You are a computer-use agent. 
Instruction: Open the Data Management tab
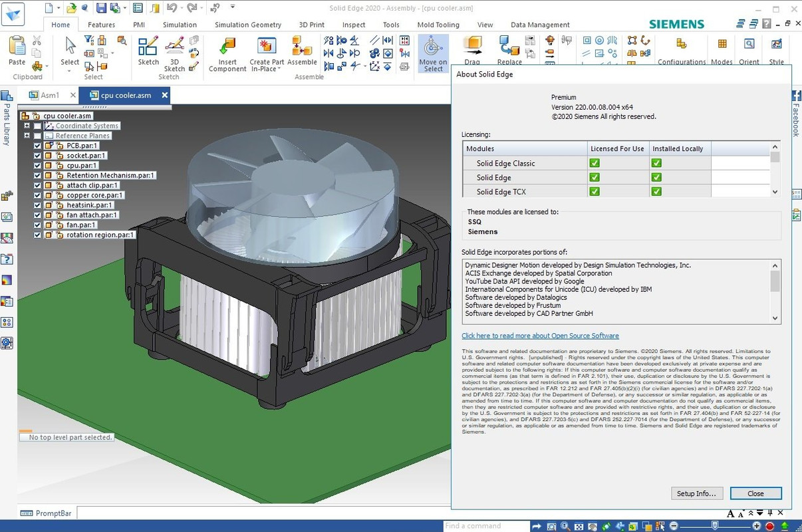[x=540, y=25]
